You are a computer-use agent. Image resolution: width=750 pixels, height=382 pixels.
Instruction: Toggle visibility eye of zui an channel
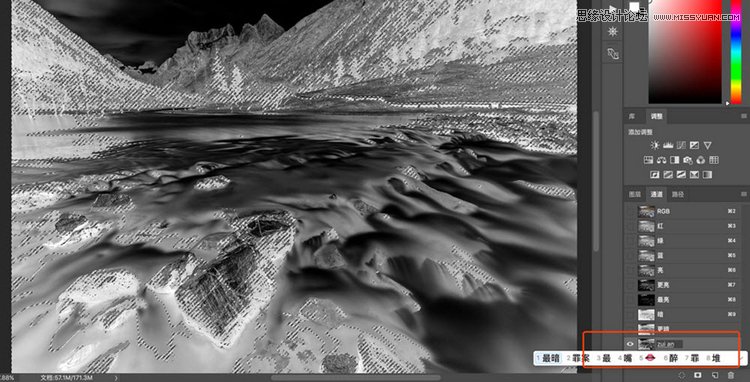pyautogui.click(x=630, y=343)
